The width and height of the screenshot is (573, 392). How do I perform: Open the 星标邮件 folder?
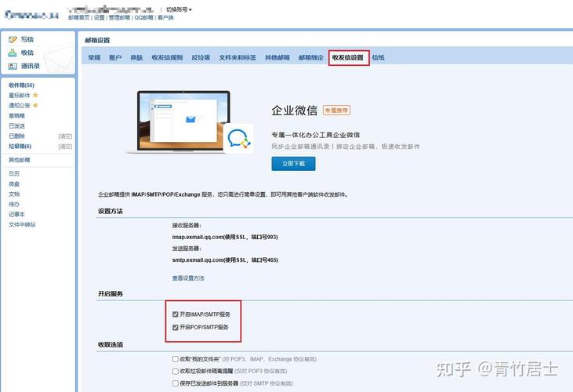20,96
